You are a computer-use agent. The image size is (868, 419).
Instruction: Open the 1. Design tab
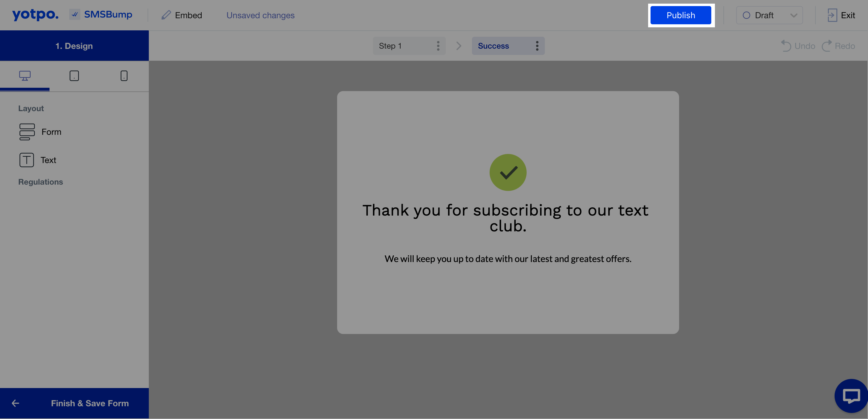74,46
